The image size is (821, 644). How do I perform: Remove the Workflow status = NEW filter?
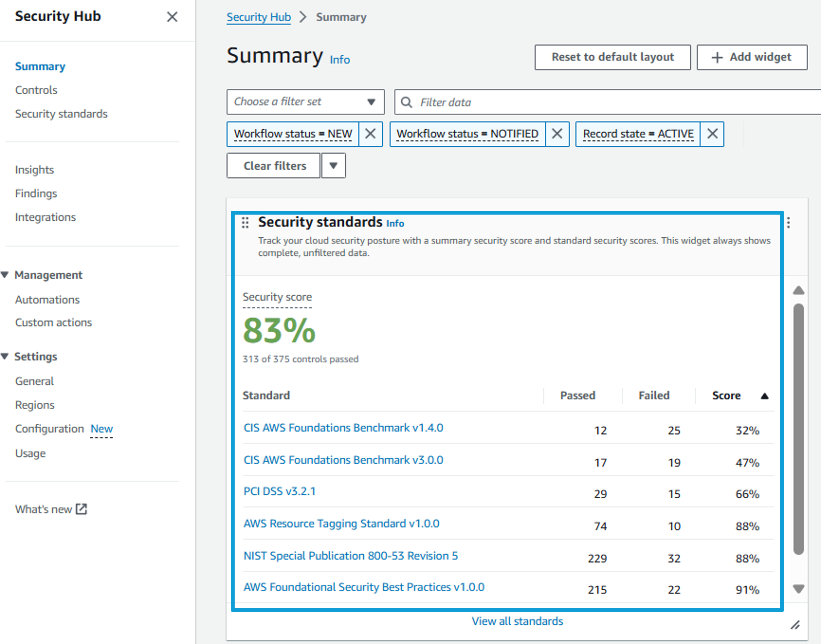click(371, 134)
